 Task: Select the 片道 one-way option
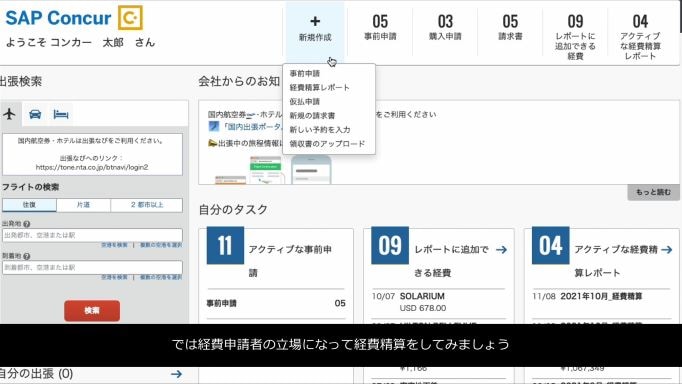tap(83, 205)
